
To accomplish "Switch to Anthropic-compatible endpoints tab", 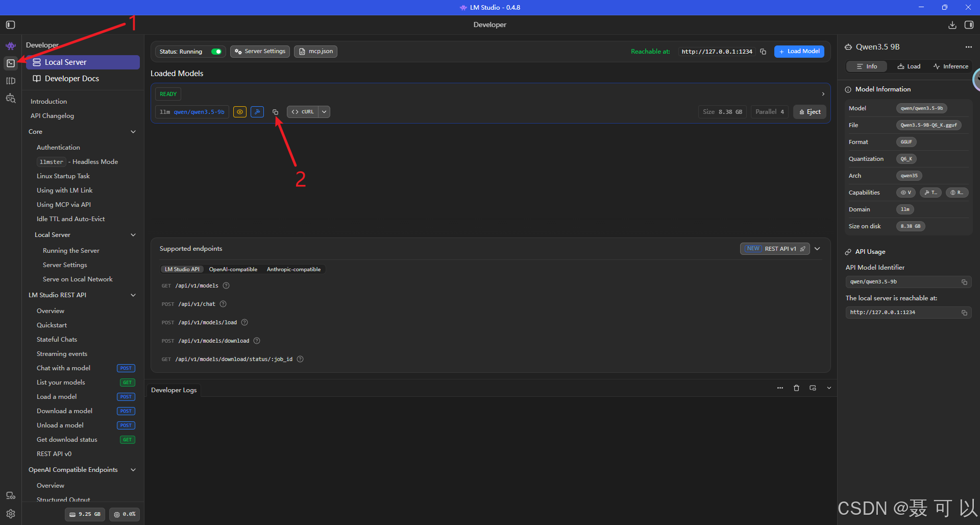I will click(x=293, y=269).
